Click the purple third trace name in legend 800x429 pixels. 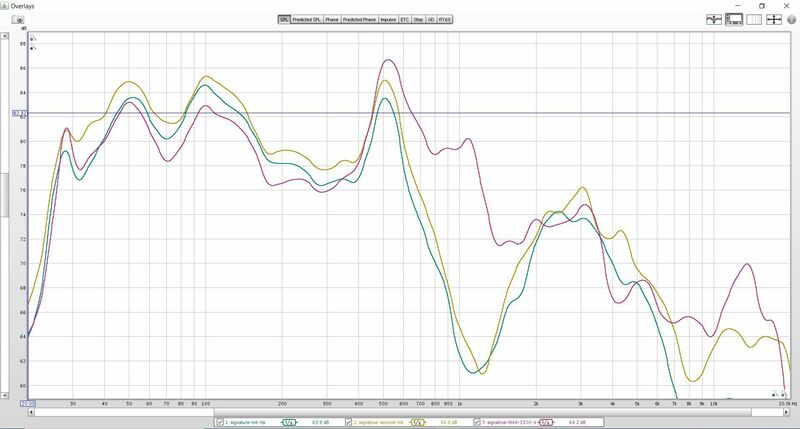[x=509, y=423]
